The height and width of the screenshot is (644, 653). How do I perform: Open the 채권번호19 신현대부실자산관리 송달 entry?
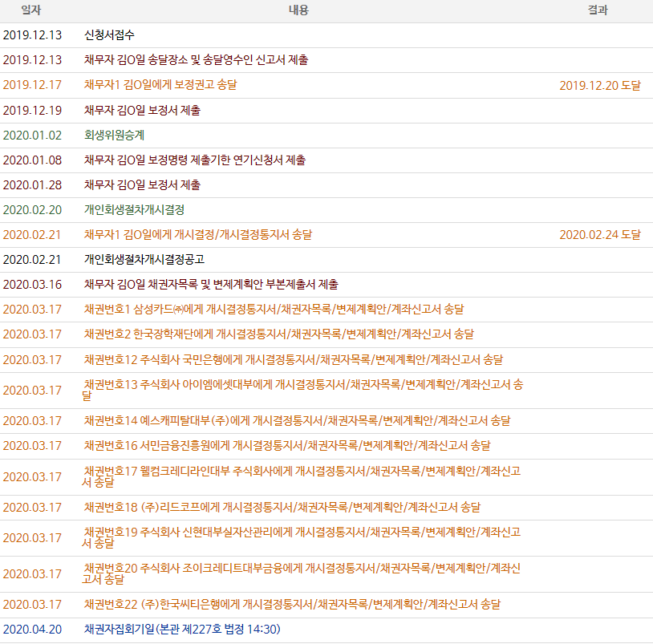(302, 537)
